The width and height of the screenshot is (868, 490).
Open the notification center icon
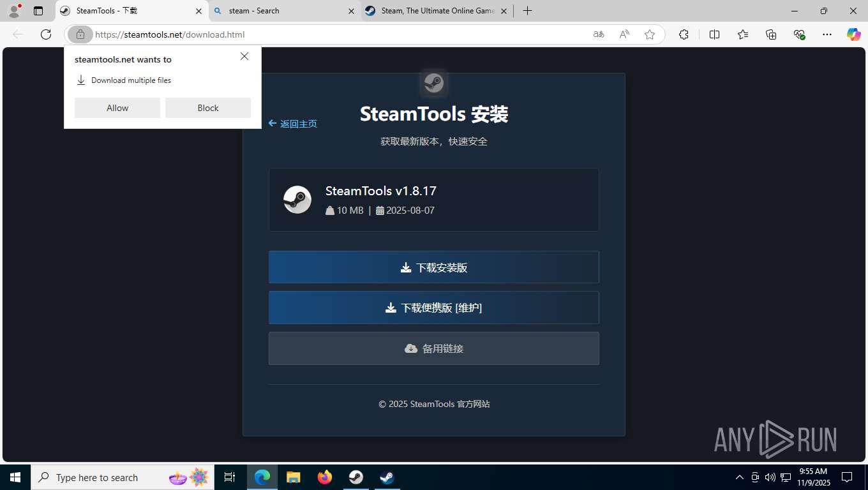coord(847,477)
